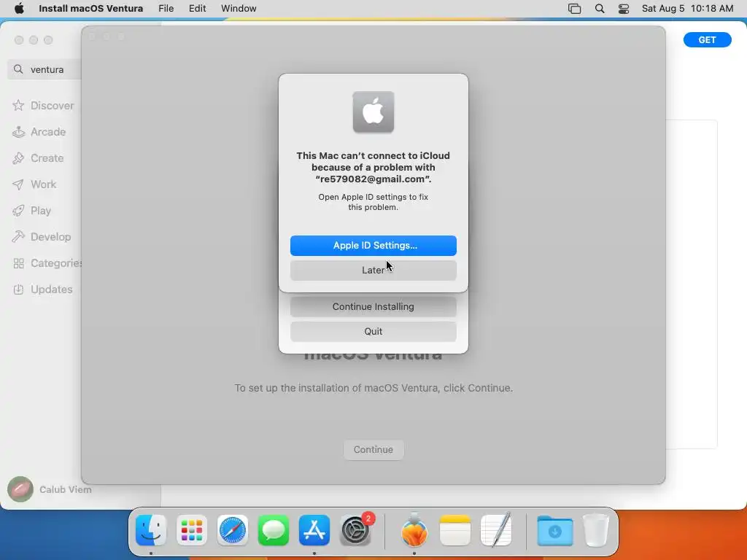Open Control Center in menu bar

pos(624,9)
